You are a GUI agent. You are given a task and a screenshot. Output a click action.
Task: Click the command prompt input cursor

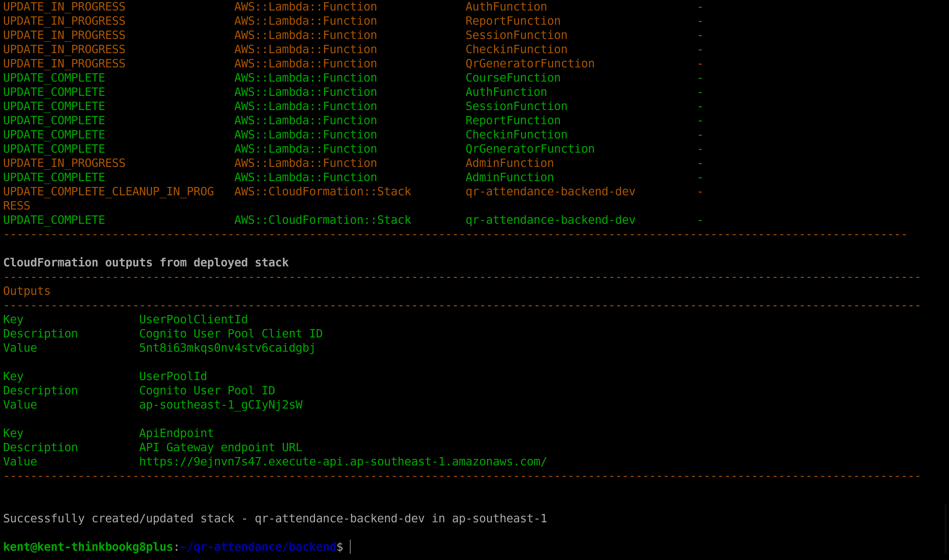[x=351, y=547]
